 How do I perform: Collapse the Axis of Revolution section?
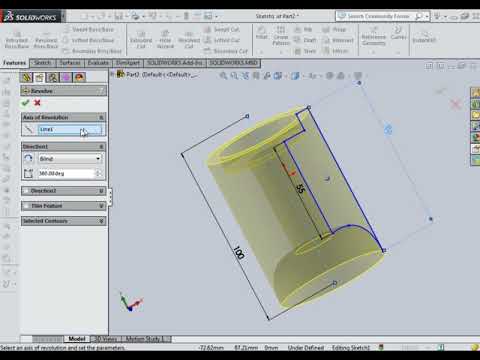click(101, 117)
